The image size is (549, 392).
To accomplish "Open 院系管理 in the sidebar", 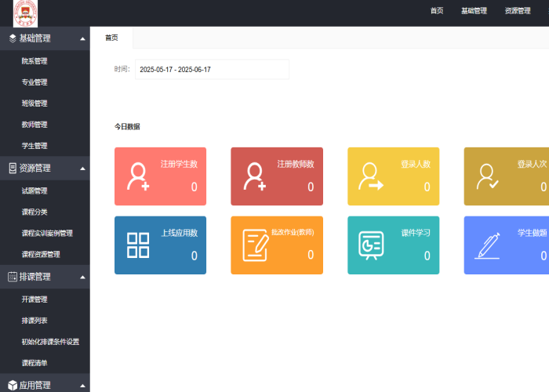I will click(x=35, y=61).
